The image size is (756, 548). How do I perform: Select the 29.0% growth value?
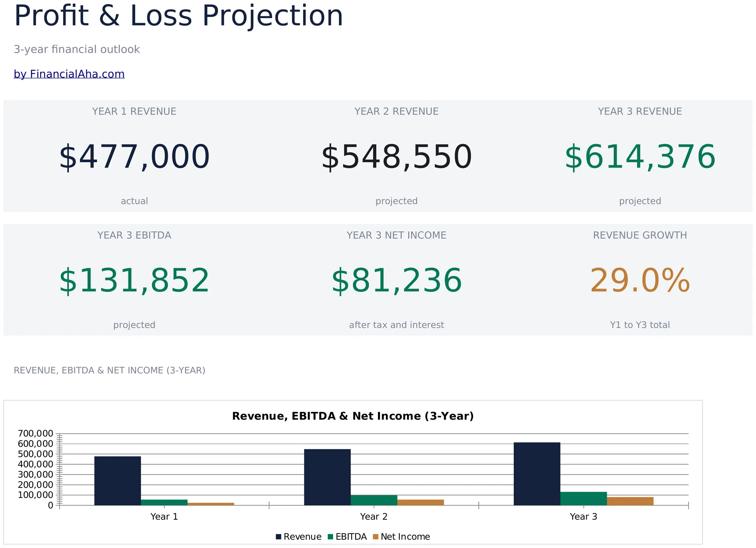click(640, 281)
